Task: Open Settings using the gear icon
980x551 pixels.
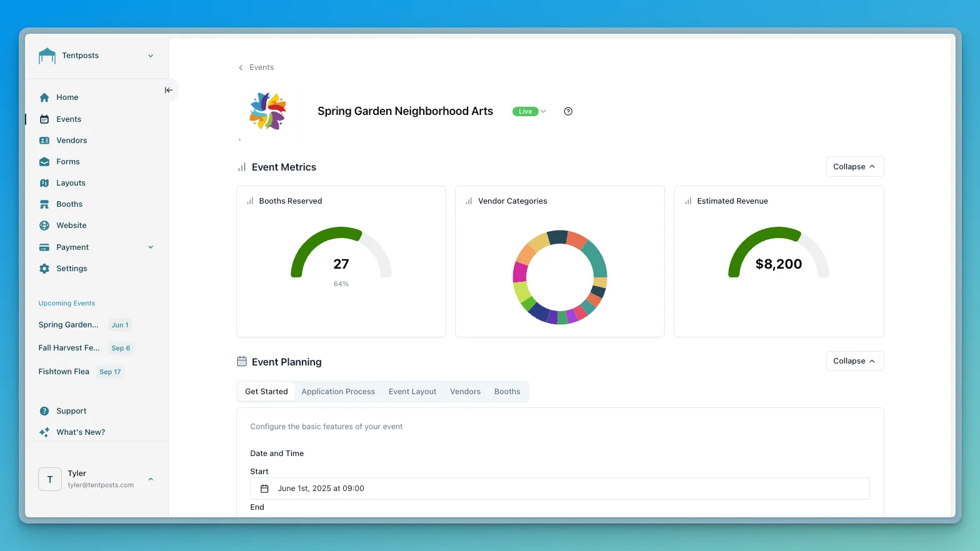Action: tap(44, 269)
